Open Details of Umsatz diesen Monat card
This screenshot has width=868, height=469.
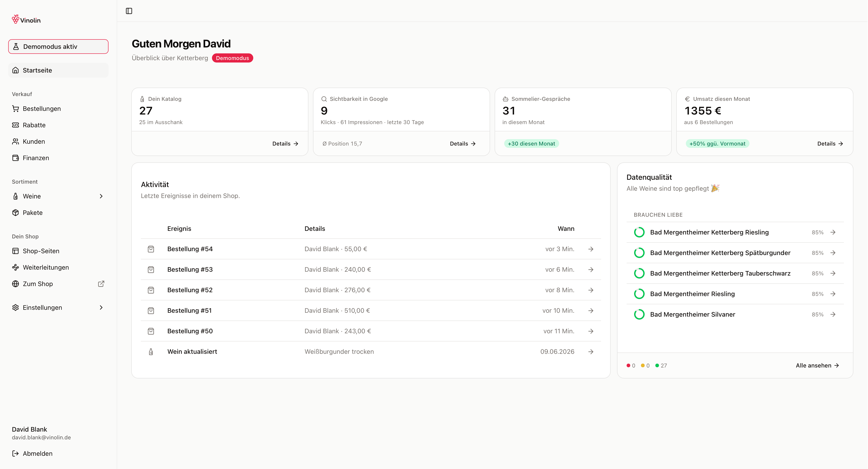[x=830, y=144]
